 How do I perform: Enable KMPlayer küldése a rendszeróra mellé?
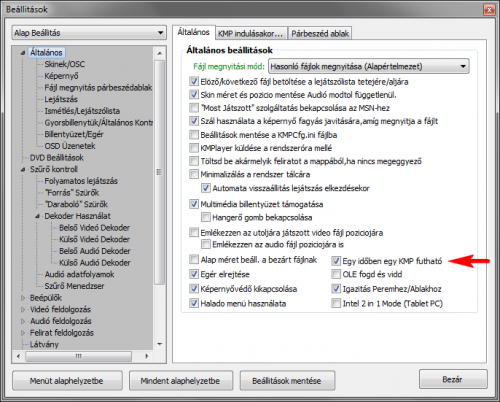pos(194,148)
